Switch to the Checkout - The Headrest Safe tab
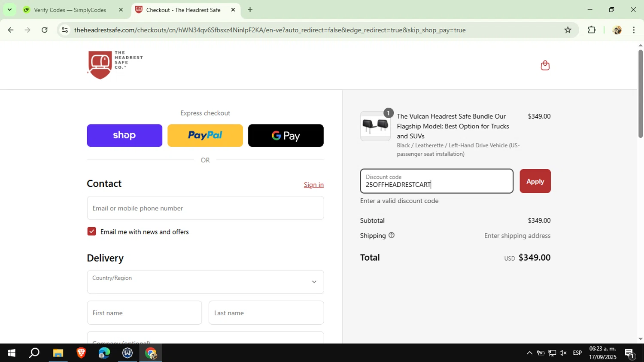 [183, 10]
